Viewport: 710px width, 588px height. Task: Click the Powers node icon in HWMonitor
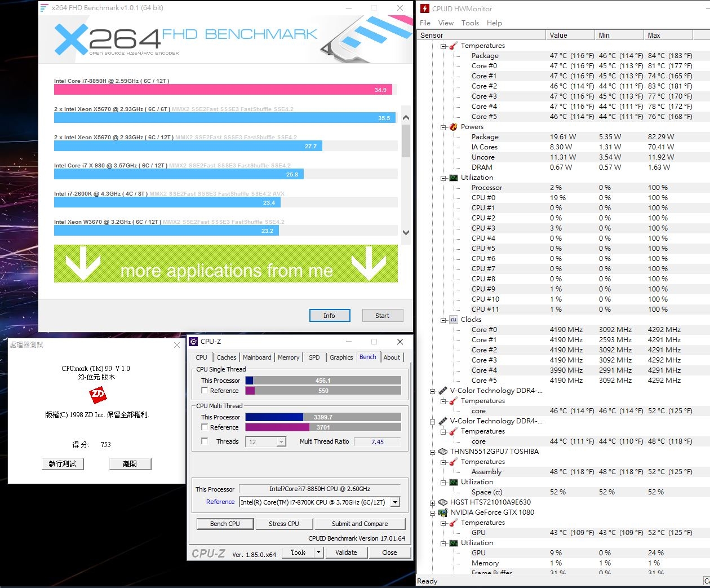[x=453, y=127]
